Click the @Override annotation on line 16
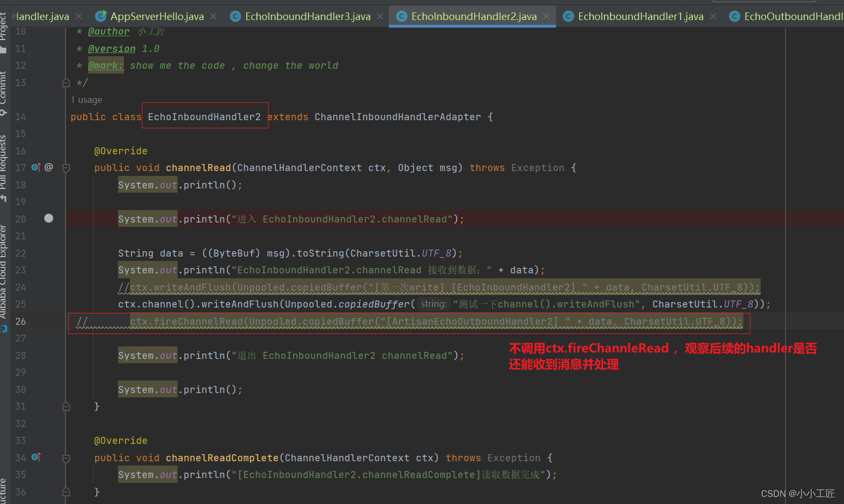This screenshot has height=504, width=844. tap(121, 151)
